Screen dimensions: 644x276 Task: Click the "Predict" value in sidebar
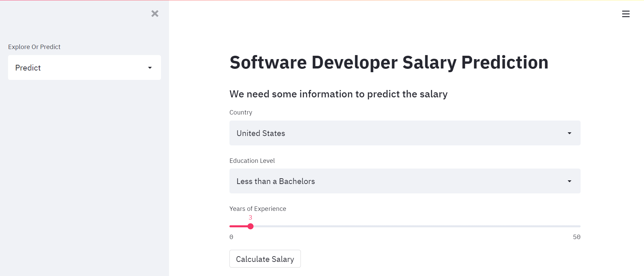point(28,68)
